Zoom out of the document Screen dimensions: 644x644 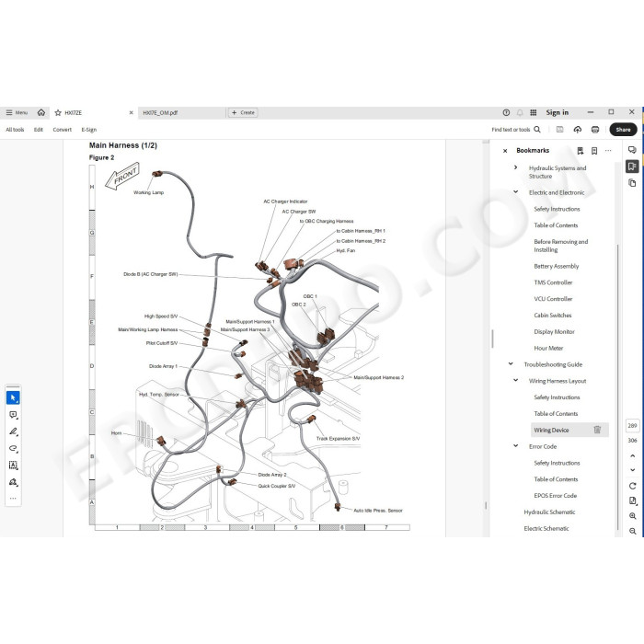[x=633, y=531]
